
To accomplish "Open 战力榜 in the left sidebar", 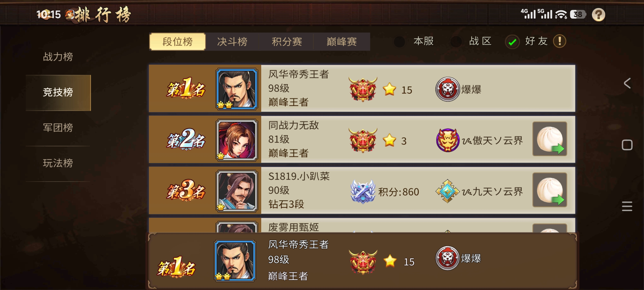I will point(58,57).
